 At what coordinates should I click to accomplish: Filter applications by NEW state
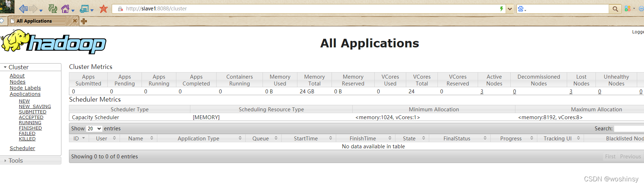click(x=24, y=101)
